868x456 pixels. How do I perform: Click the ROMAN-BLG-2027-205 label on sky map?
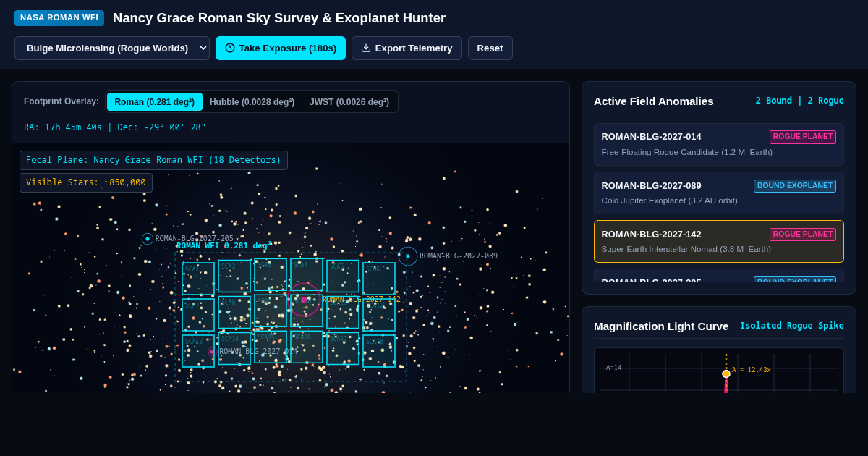point(195,239)
